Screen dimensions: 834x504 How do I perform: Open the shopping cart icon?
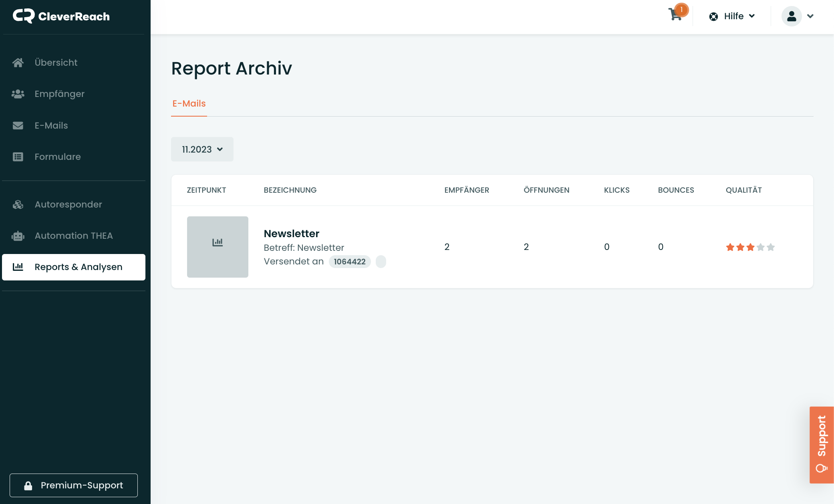pos(675,15)
